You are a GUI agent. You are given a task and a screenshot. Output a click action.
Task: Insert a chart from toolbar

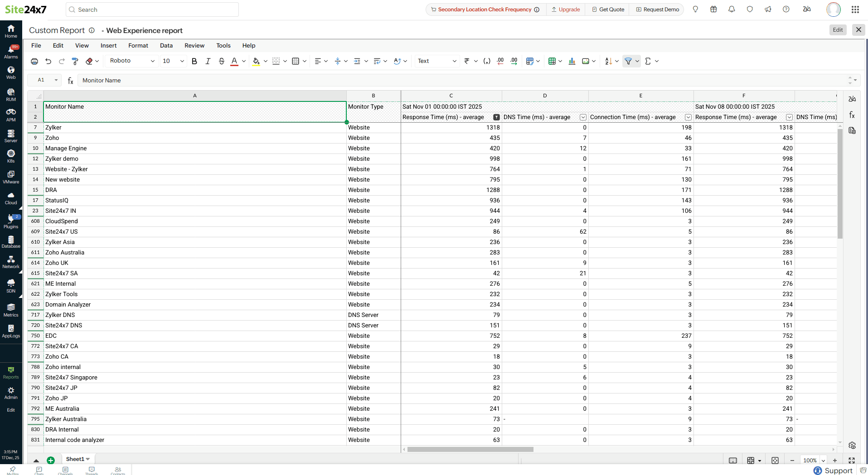click(572, 61)
